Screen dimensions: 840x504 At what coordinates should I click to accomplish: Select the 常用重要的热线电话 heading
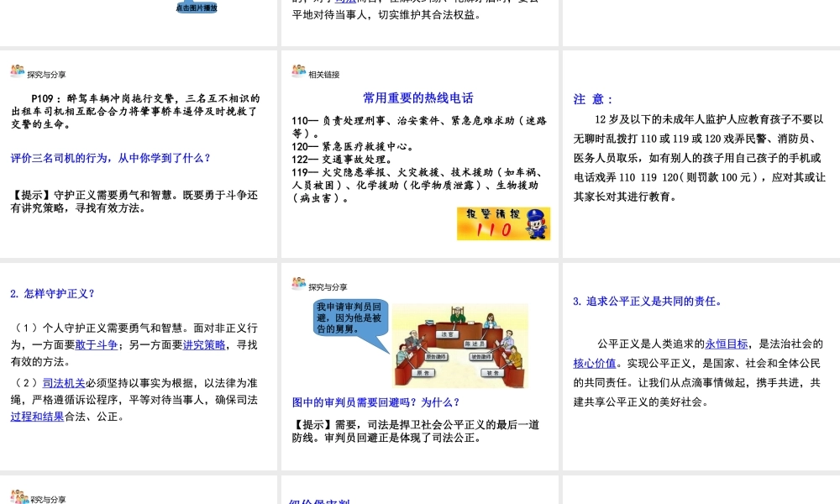(417, 98)
